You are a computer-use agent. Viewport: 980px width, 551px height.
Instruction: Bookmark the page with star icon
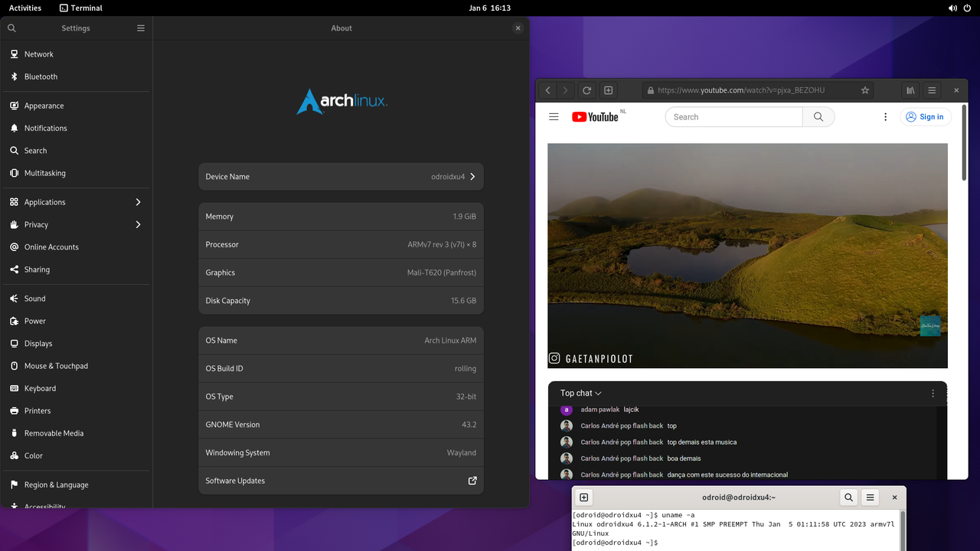(x=865, y=90)
